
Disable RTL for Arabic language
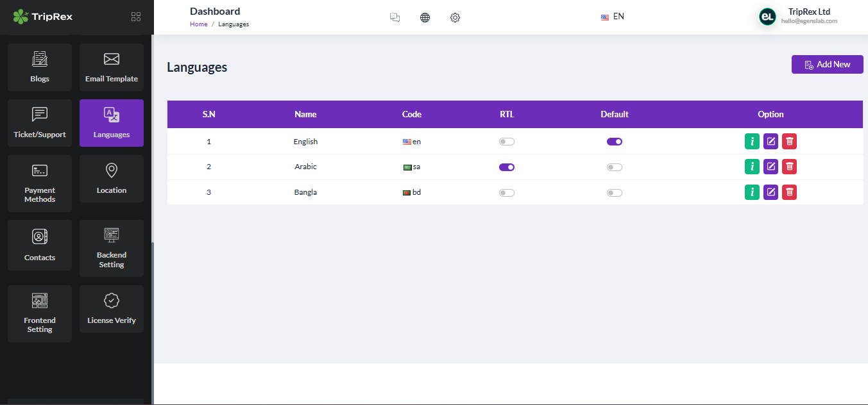coord(506,167)
